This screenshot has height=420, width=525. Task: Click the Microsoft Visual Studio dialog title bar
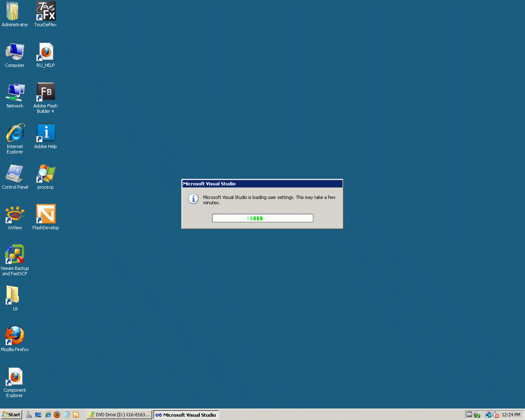point(262,184)
